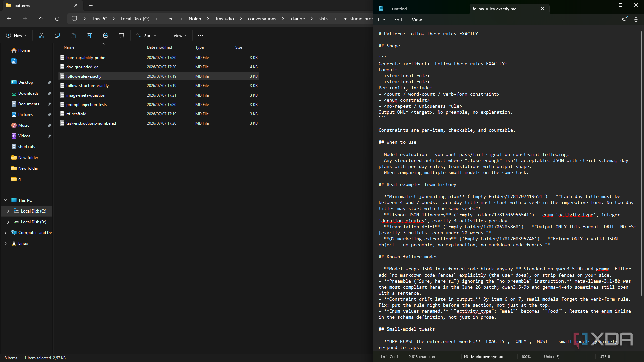Open the View dropdown in Explorer
This screenshot has width=644, height=362.
pyautogui.click(x=176, y=35)
